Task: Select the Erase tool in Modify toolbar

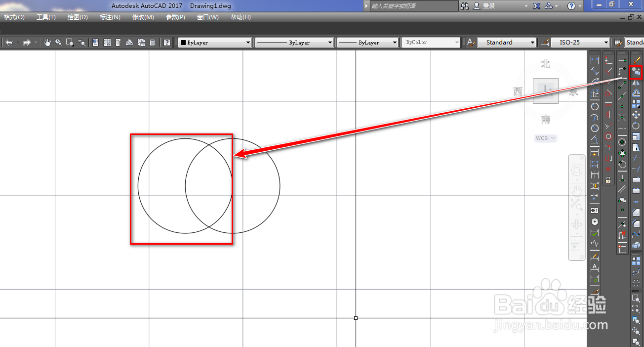Action: (636, 60)
